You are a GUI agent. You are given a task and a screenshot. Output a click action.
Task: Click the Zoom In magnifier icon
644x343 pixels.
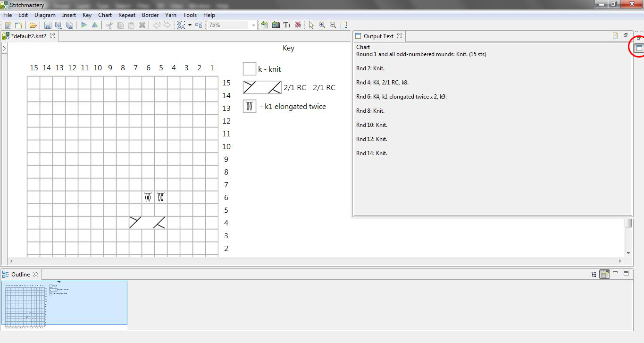click(322, 25)
